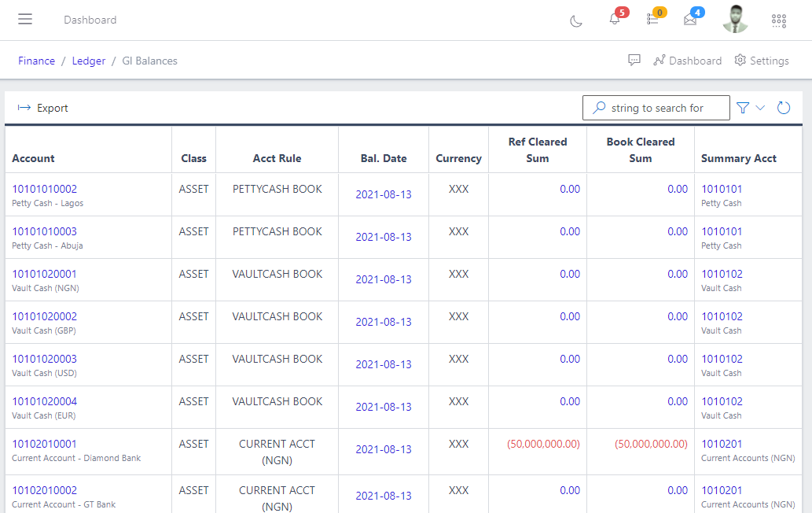Open summary account 1010201 Current Accounts
The image size is (812, 513).
click(722, 444)
